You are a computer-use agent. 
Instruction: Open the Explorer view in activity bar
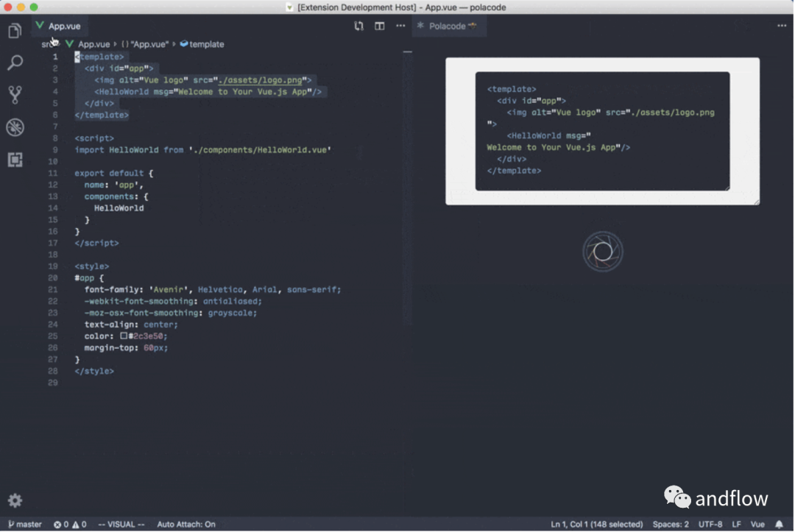(15, 31)
